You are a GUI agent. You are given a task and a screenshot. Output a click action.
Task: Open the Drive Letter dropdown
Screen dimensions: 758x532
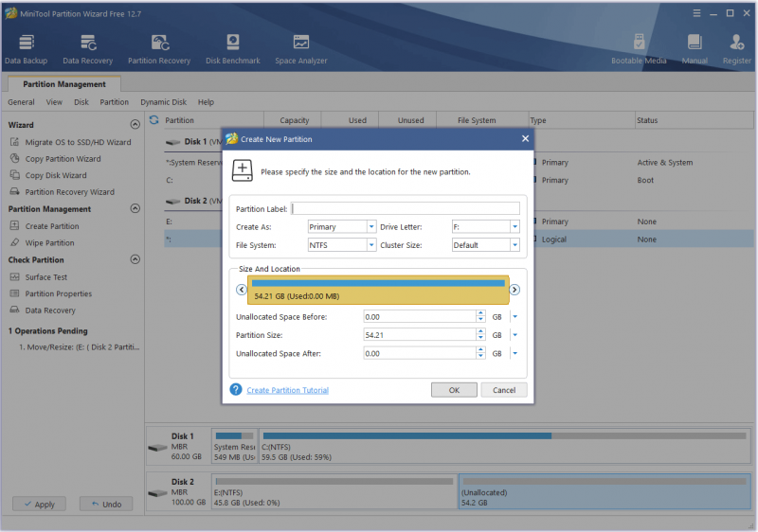click(x=514, y=226)
